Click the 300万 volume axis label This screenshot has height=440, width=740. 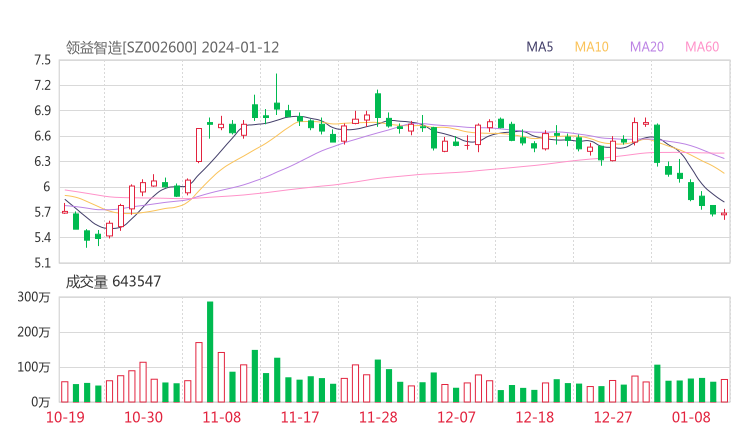(34, 297)
